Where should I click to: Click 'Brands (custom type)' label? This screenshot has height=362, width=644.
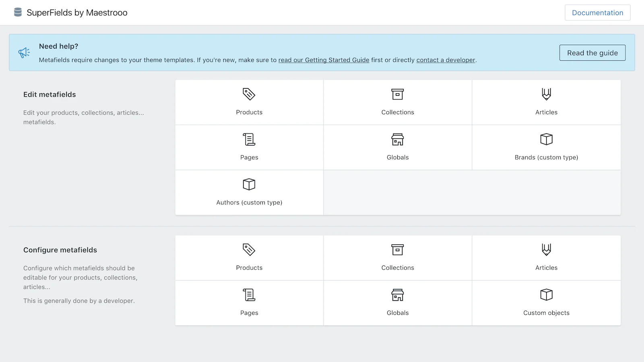(546, 157)
